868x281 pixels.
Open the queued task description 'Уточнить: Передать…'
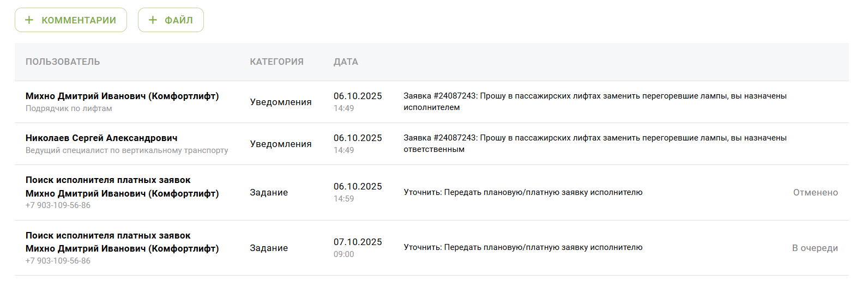[523, 248]
